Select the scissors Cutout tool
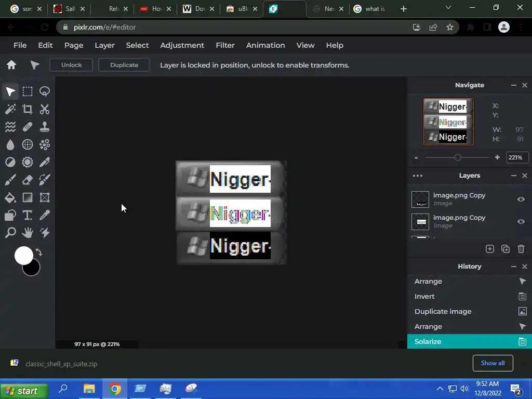 pos(45,109)
